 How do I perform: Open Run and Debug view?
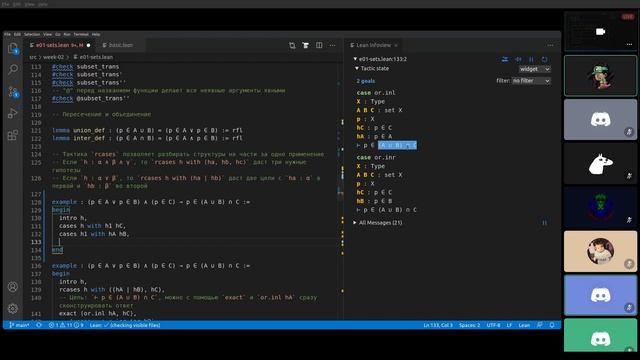tap(13, 113)
